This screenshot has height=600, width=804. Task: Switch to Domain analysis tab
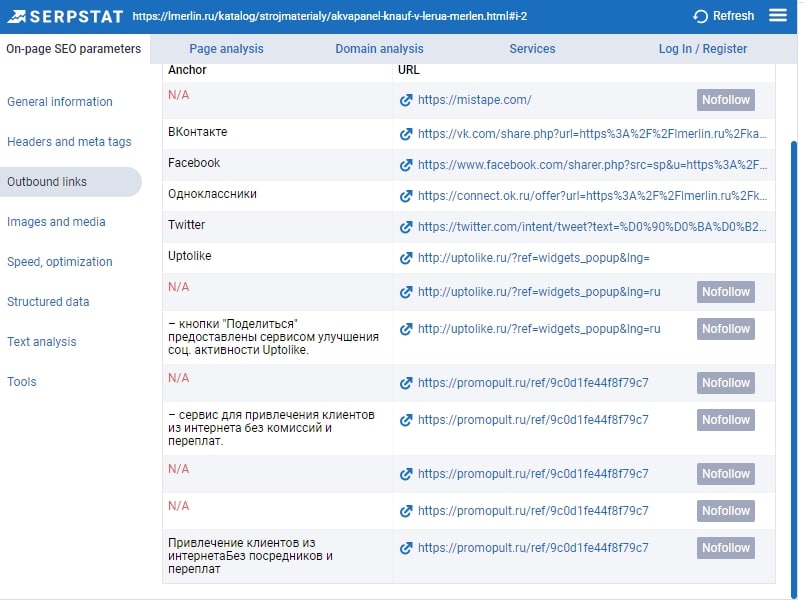pos(379,49)
